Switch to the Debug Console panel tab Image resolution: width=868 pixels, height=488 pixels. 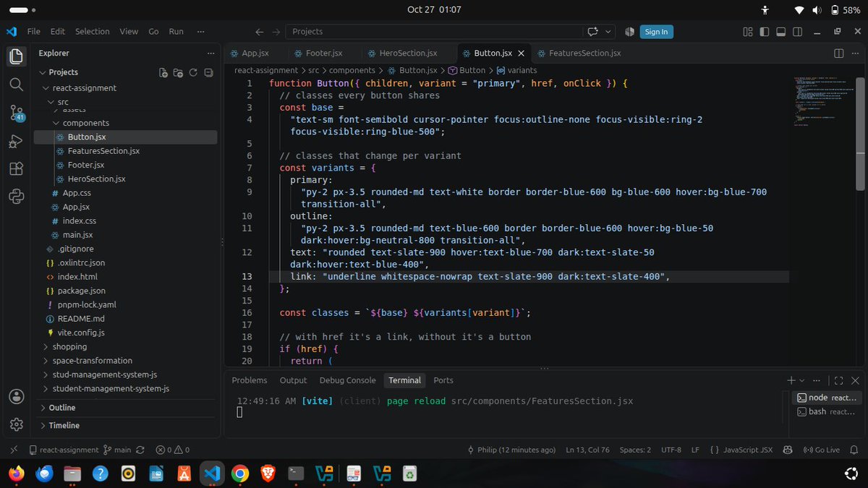pos(347,380)
